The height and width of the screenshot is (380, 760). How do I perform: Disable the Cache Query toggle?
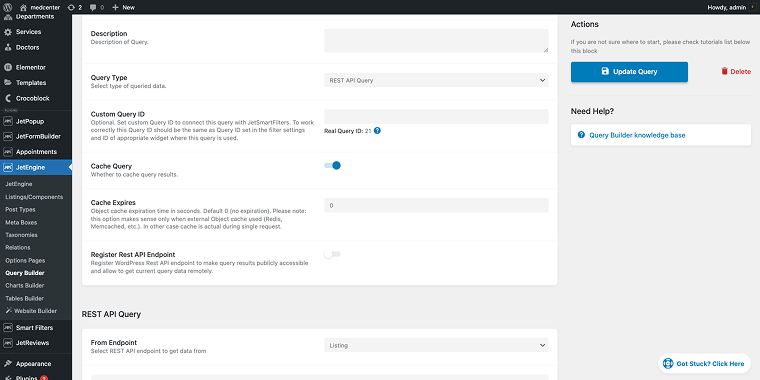tap(332, 165)
